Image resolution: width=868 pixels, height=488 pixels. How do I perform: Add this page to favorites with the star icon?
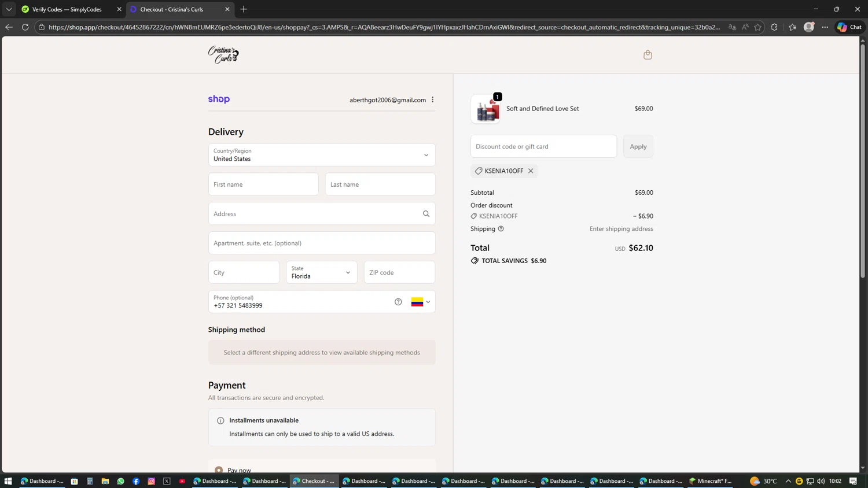click(757, 27)
